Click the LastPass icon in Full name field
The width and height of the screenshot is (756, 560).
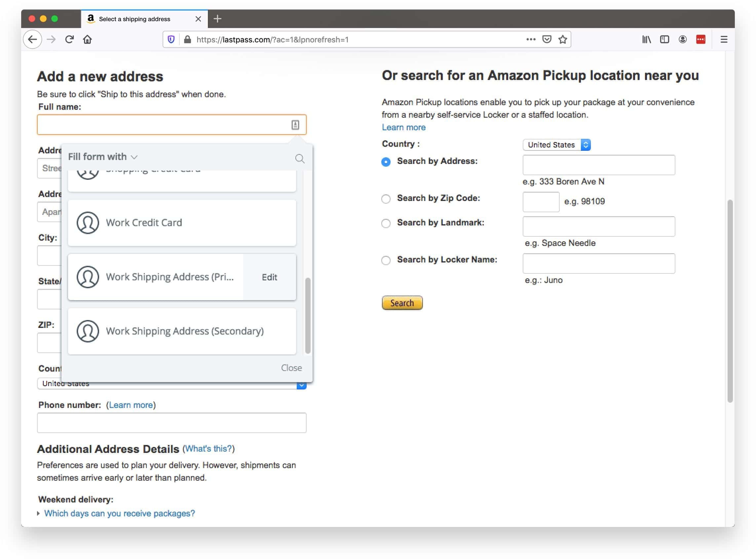pos(295,125)
